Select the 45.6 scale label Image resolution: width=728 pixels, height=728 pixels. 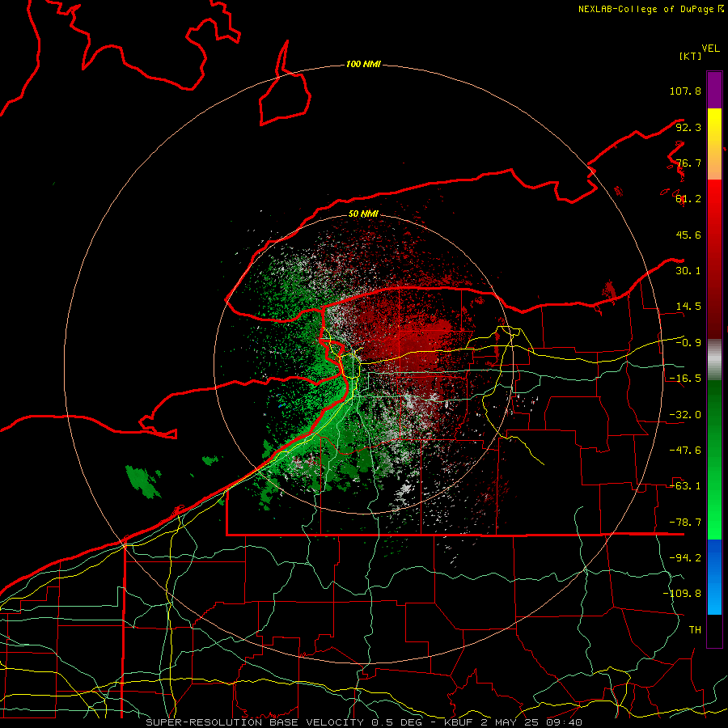688,235
